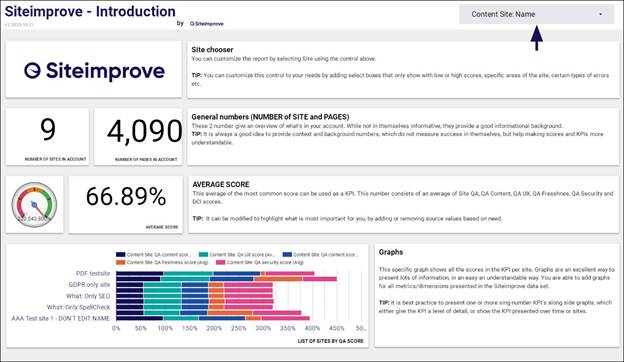
Task: Click the pink QA security score legend swatch
Action: pyautogui.click(x=220, y=263)
